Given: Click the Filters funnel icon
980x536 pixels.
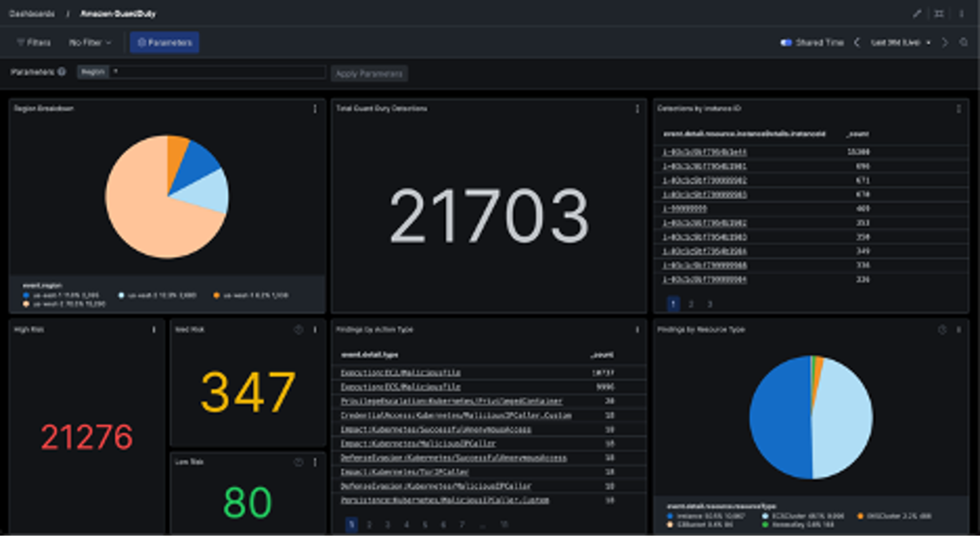Looking at the screenshot, I should pyautogui.click(x=21, y=42).
